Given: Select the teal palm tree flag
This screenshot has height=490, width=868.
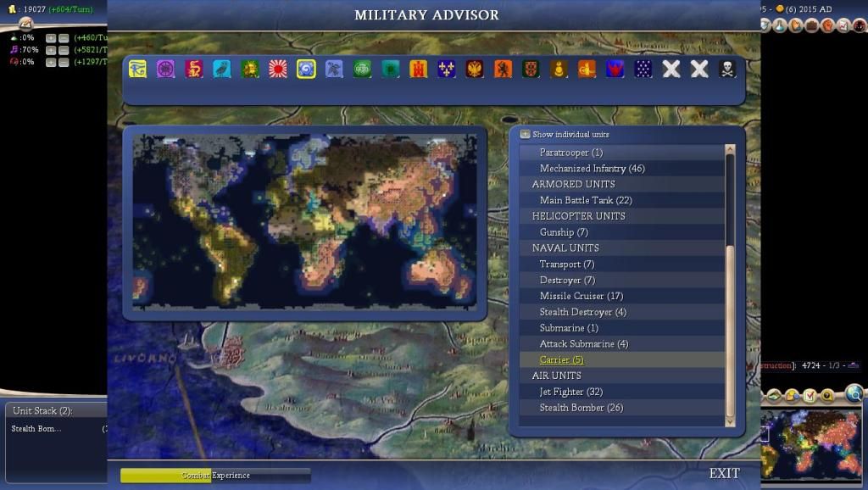Looking at the screenshot, I should [x=390, y=70].
